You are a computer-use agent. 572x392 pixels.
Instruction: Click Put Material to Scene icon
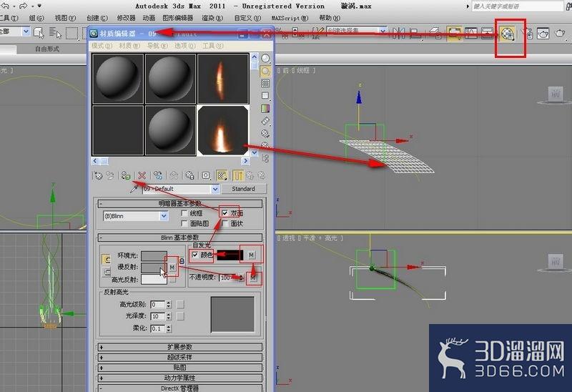click(x=110, y=175)
